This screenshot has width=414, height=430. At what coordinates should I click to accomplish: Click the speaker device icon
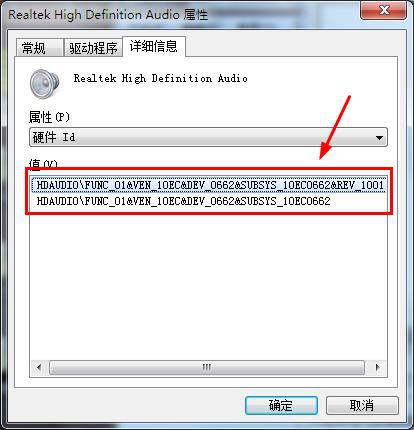click(x=44, y=83)
